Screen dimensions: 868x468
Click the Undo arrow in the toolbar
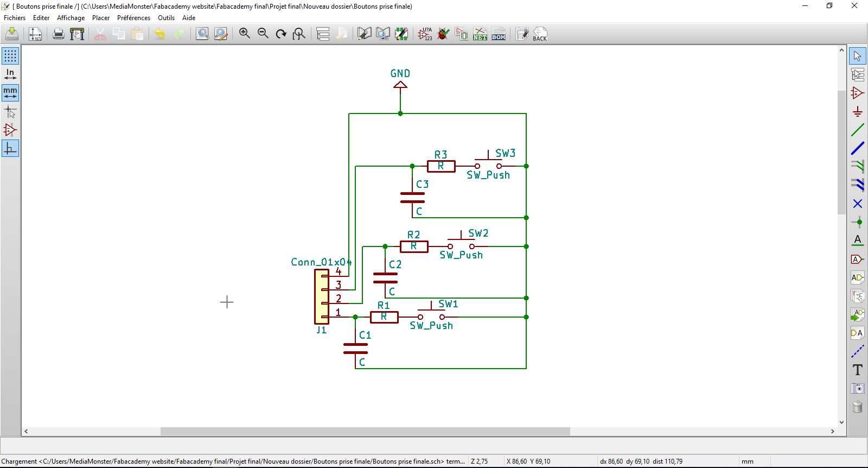tap(159, 34)
